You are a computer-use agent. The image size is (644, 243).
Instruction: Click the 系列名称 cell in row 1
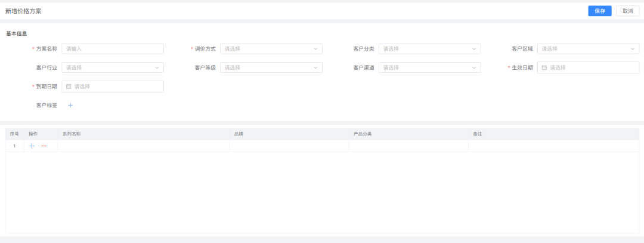(x=143, y=146)
